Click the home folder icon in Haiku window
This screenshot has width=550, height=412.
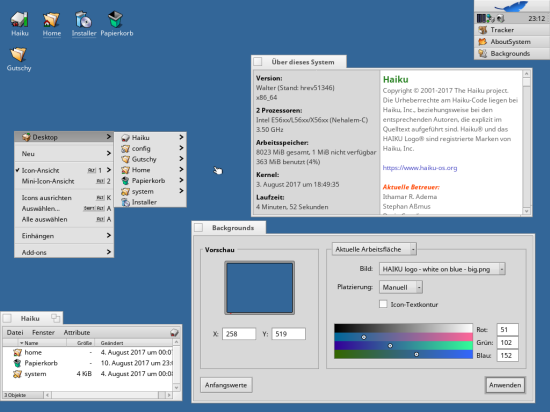click(x=17, y=352)
